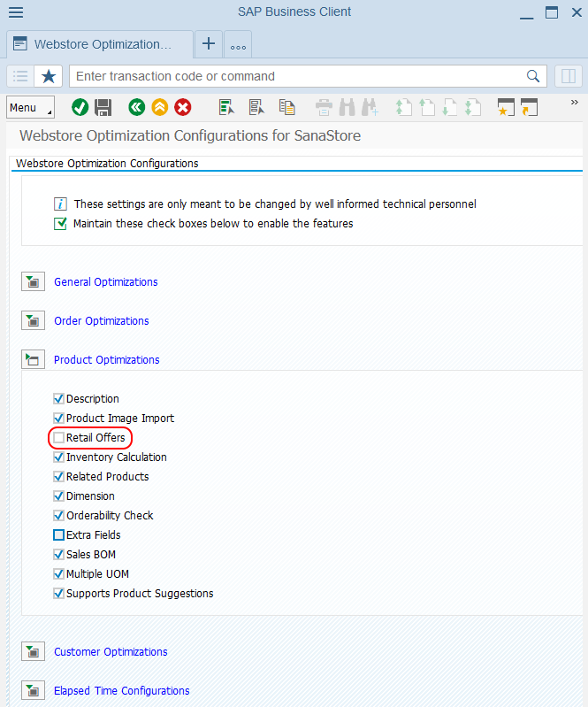Image resolution: width=588 pixels, height=707 pixels.
Task: Select the Webstore Optimization tab
Action: (100, 44)
